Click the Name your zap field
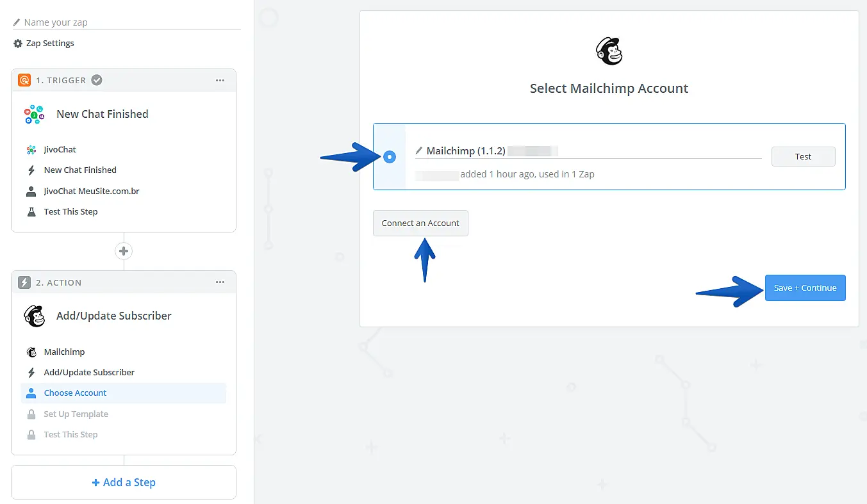 [128, 22]
